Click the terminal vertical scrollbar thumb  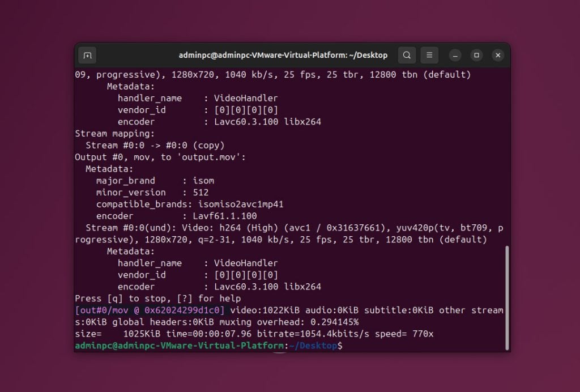pyautogui.click(x=506, y=297)
